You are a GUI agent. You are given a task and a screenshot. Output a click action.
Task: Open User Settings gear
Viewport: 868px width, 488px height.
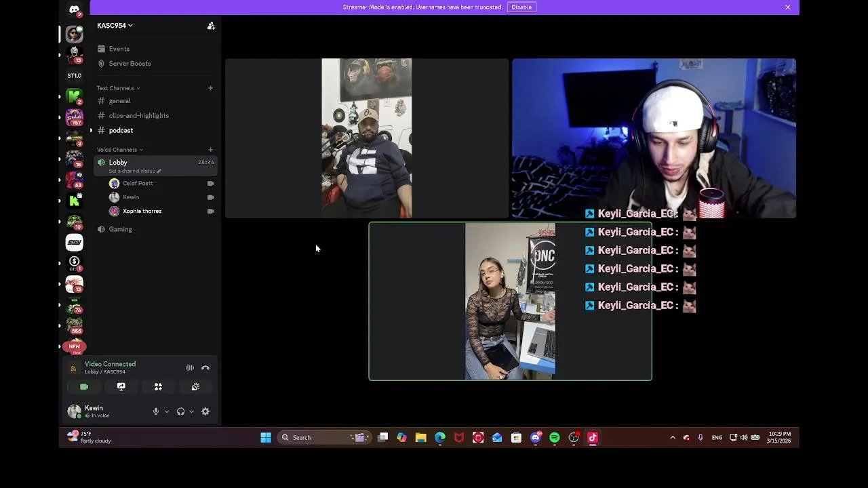pos(205,411)
